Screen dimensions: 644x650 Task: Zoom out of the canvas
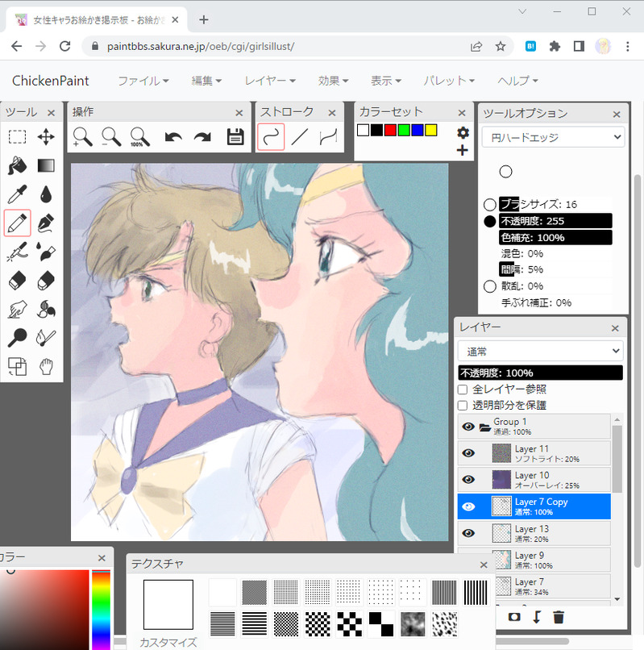pos(111,137)
